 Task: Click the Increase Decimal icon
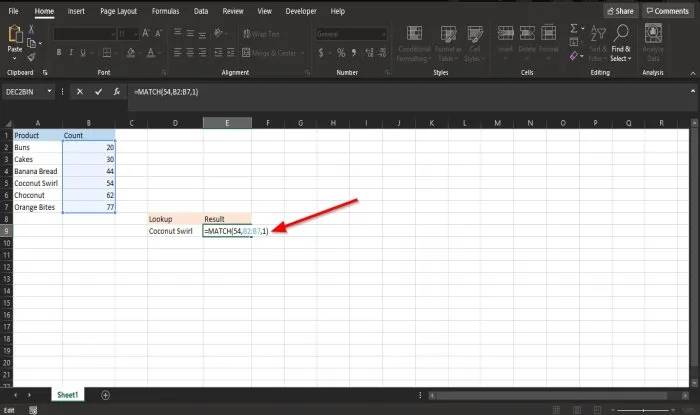click(369, 53)
